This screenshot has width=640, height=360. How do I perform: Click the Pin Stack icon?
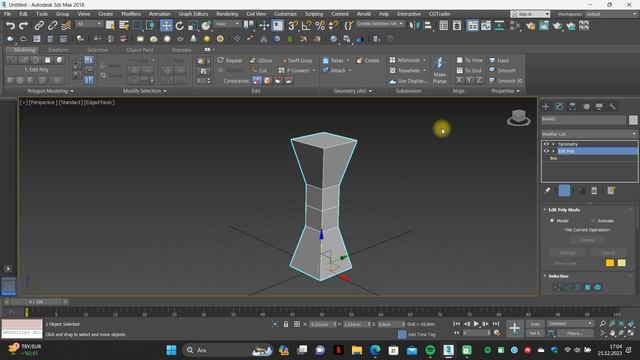click(548, 191)
